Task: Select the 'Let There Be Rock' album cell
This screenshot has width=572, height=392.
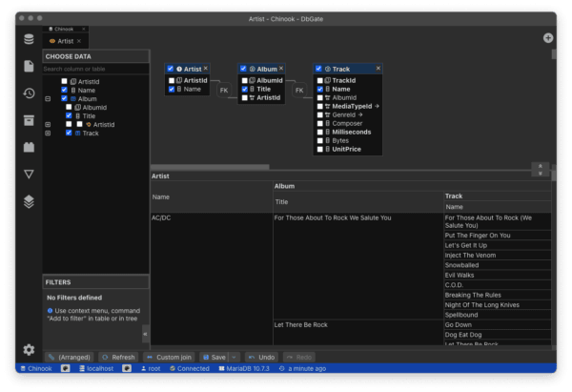Action: pos(358,333)
